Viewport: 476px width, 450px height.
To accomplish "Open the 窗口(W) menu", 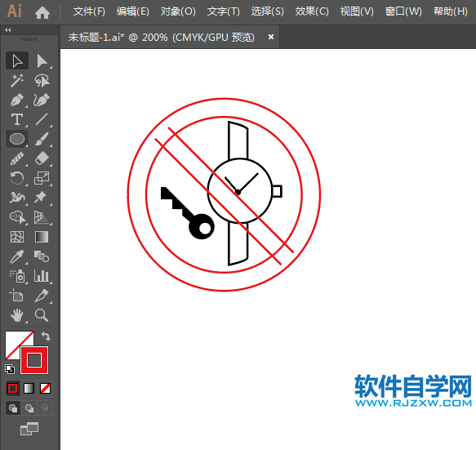I will click(x=403, y=11).
